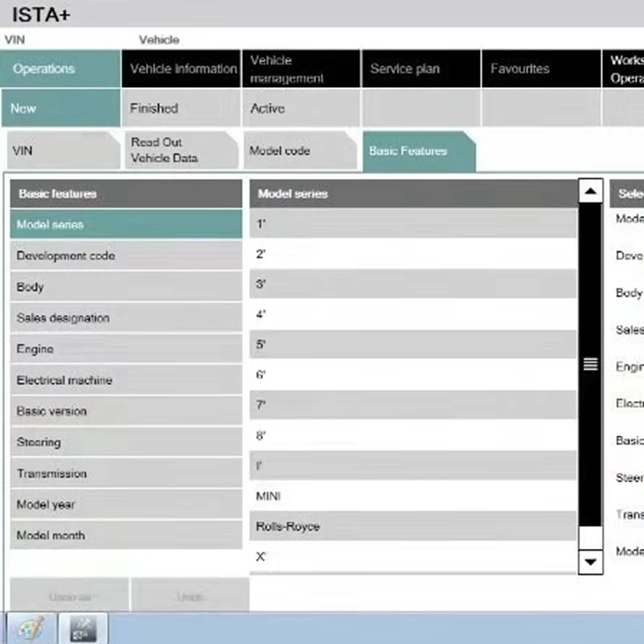Select model series 3'
Screen dimensions: 644x644
click(x=413, y=284)
